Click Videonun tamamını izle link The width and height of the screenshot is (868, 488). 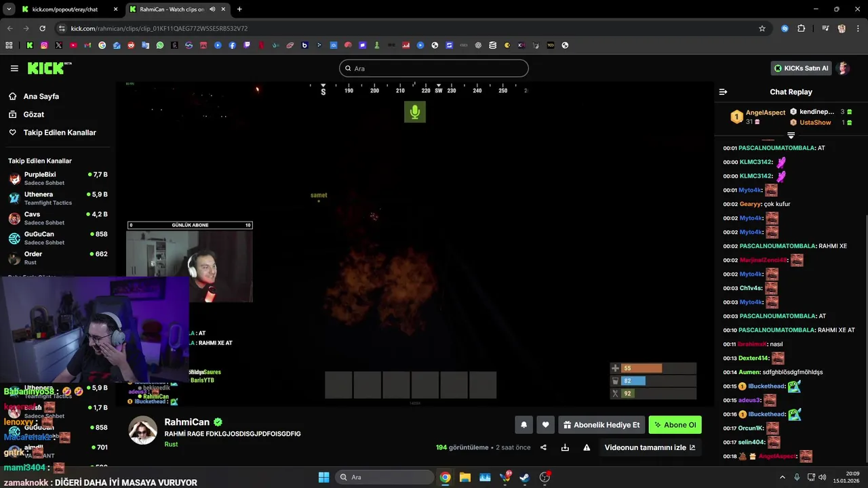coord(650,447)
